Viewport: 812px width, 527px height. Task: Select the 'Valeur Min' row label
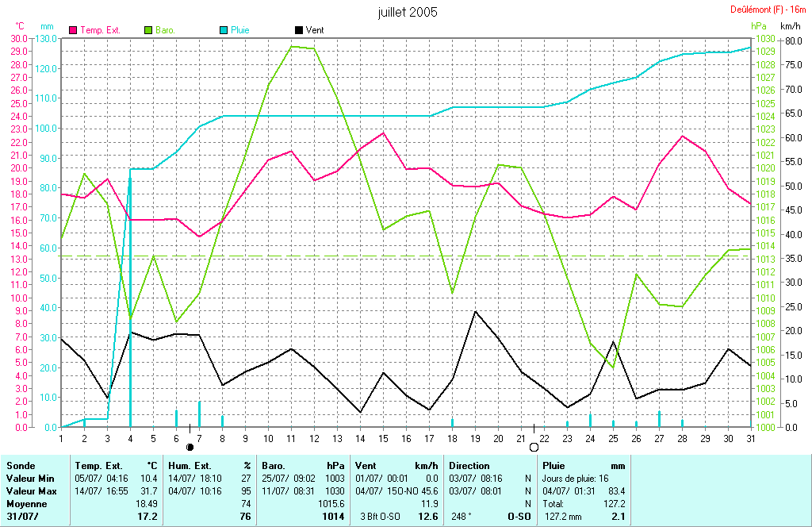[29, 479]
